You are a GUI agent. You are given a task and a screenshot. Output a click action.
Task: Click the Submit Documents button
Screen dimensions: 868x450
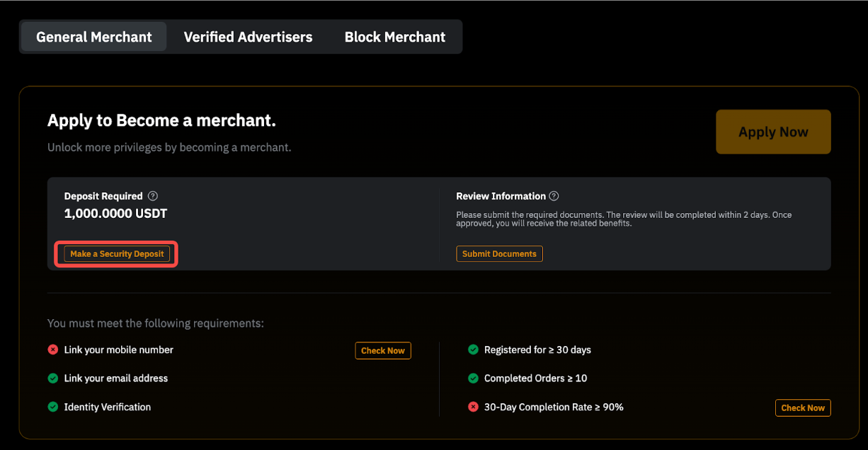(x=499, y=254)
